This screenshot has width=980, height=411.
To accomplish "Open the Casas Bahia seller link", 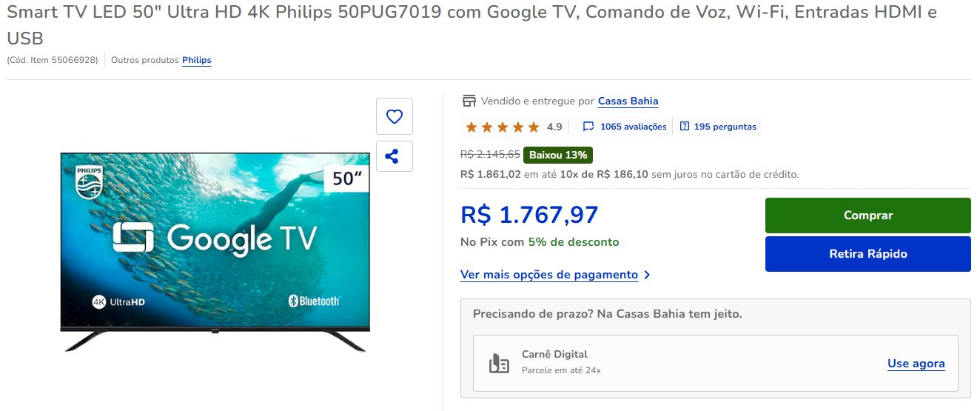I will pos(628,101).
